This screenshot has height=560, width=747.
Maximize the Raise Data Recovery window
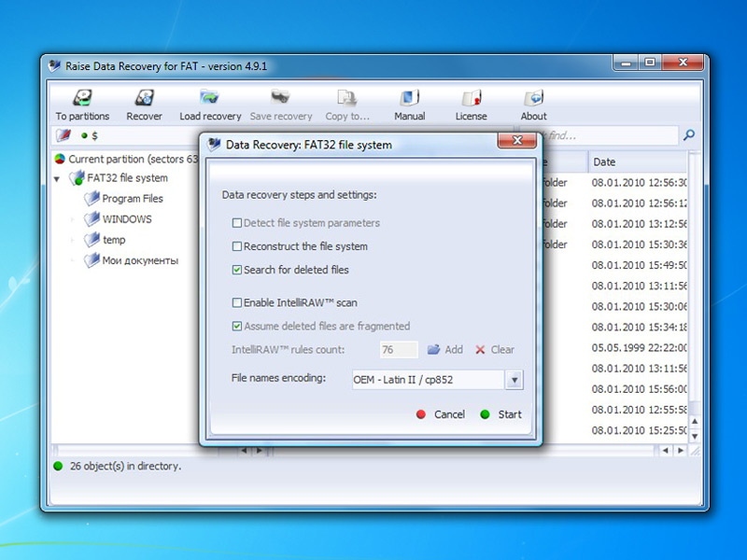(x=650, y=62)
